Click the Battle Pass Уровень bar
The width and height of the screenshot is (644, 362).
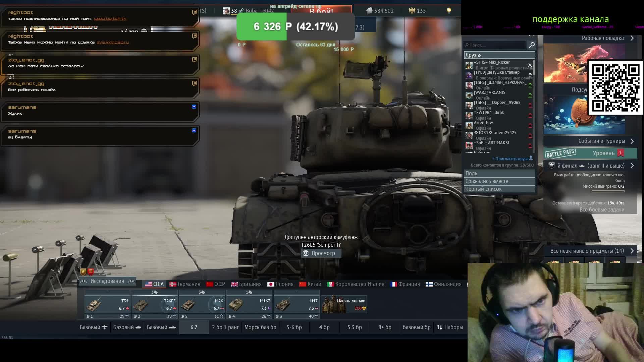[x=590, y=153]
